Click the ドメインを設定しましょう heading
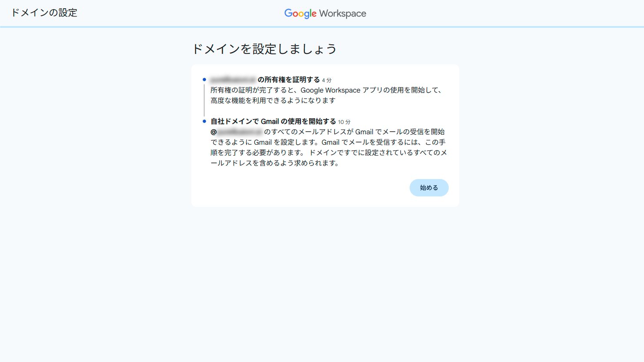This screenshot has height=362, width=644. coord(264,49)
